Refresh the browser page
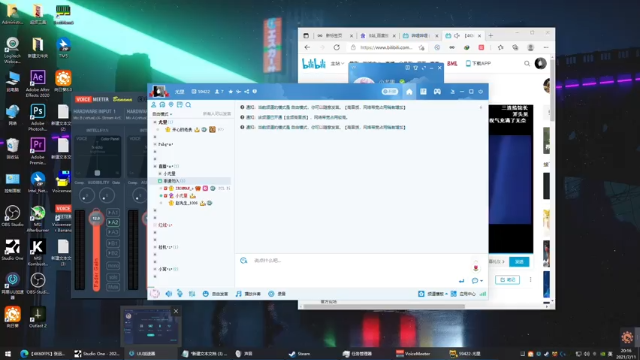640x360 pixels. pos(336,47)
